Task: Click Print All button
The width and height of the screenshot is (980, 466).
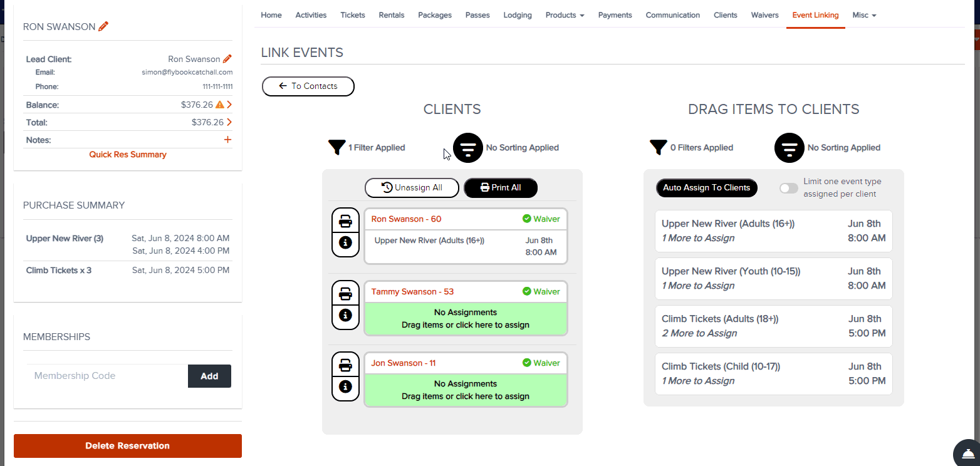Action: point(501,188)
